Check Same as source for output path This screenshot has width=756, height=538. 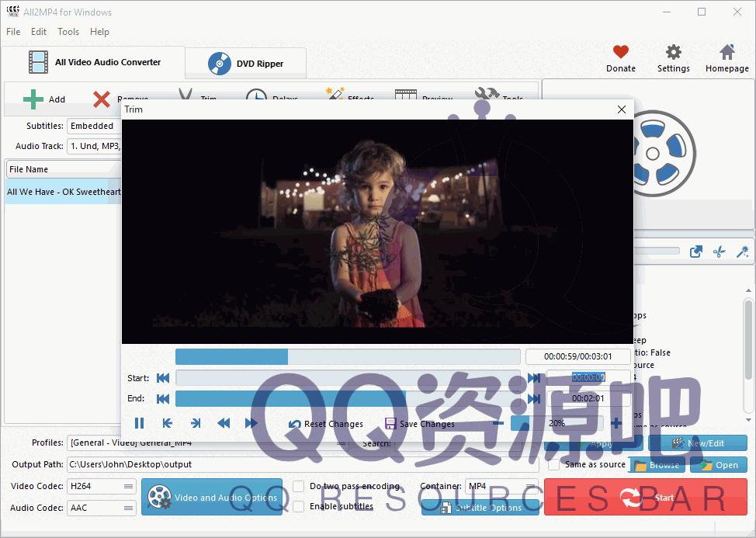[x=554, y=464]
